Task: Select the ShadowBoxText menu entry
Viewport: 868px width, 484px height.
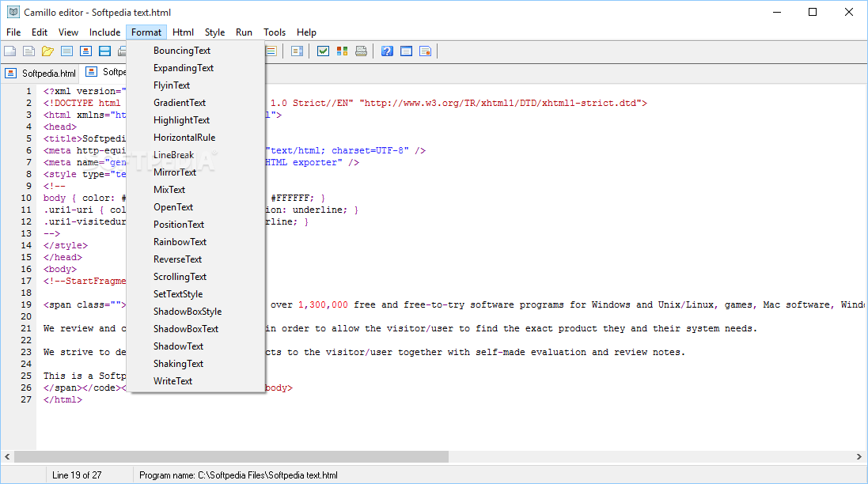Action: [x=196, y=329]
